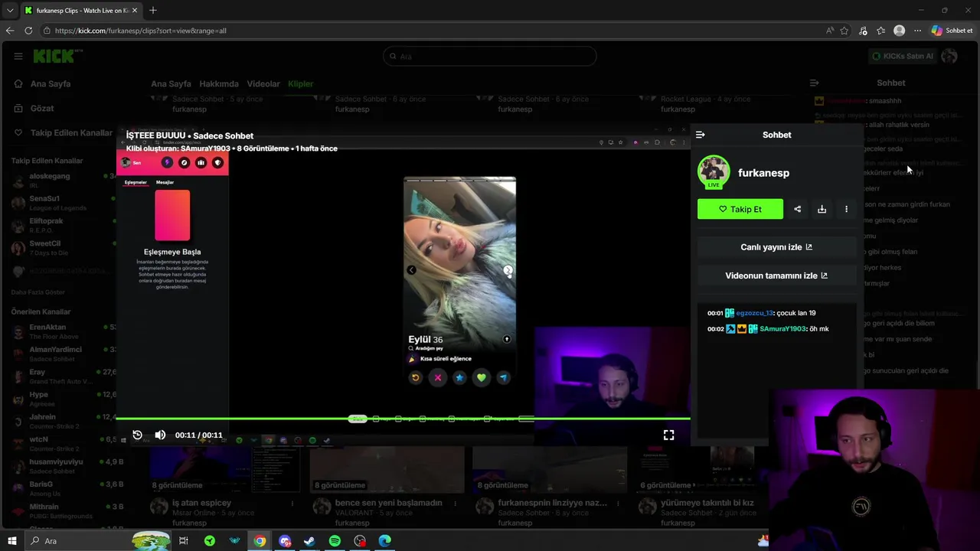Open SenaSu1 channel in sidebar
Image resolution: width=980 pixels, height=551 pixels.
pyautogui.click(x=61, y=203)
